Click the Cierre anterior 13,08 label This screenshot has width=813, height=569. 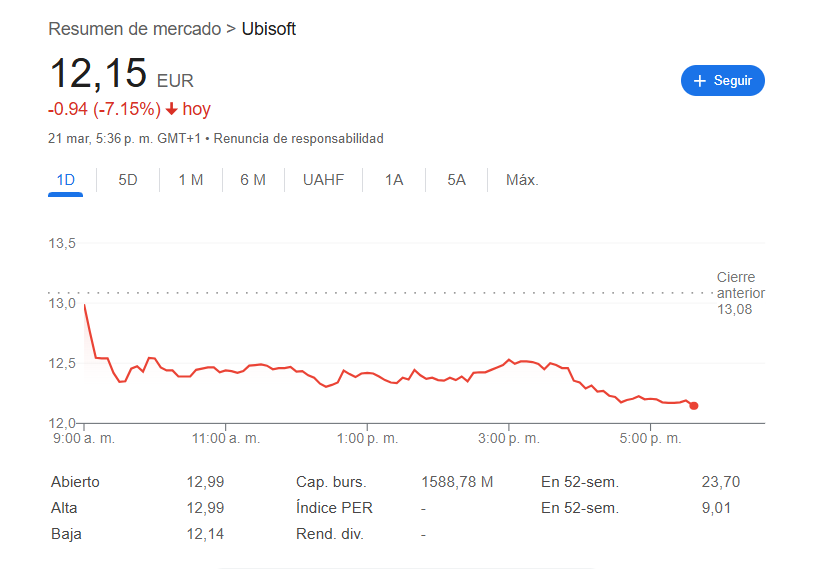tap(740, 293)
